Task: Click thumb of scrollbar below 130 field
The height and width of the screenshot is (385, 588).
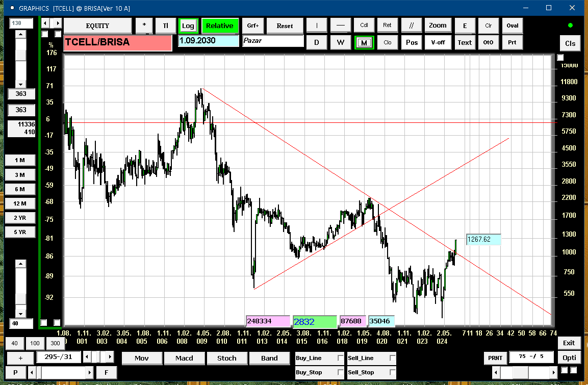Action: (20, 55)
